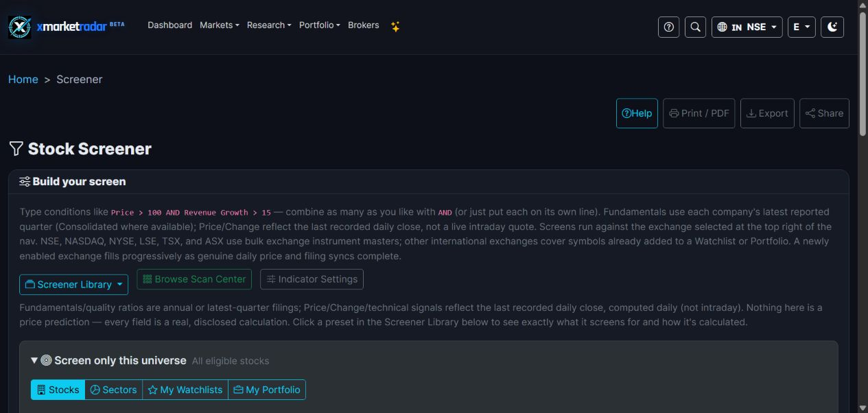868x413 pixels.
Task: Open the Indicator Settings button
Action: click(x=312, y=279)
